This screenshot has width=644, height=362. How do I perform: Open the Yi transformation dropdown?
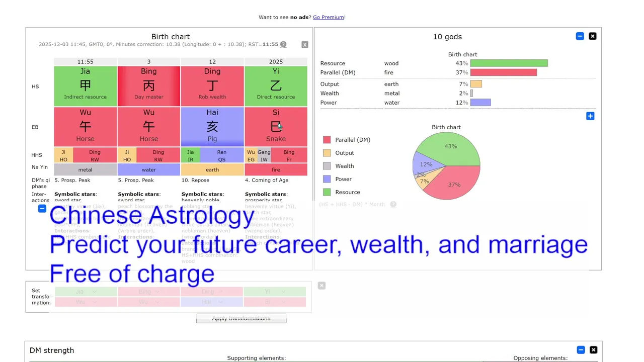(x=275, y=292)
